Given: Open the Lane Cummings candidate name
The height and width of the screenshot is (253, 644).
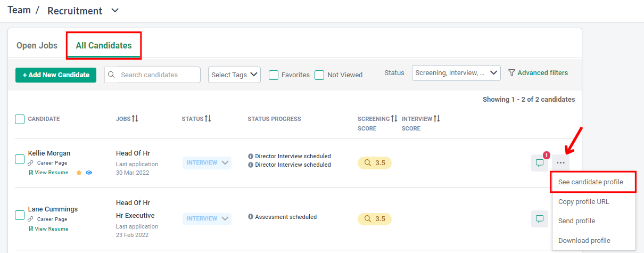Looking at the screenshot, I should (x=53, y=209).
